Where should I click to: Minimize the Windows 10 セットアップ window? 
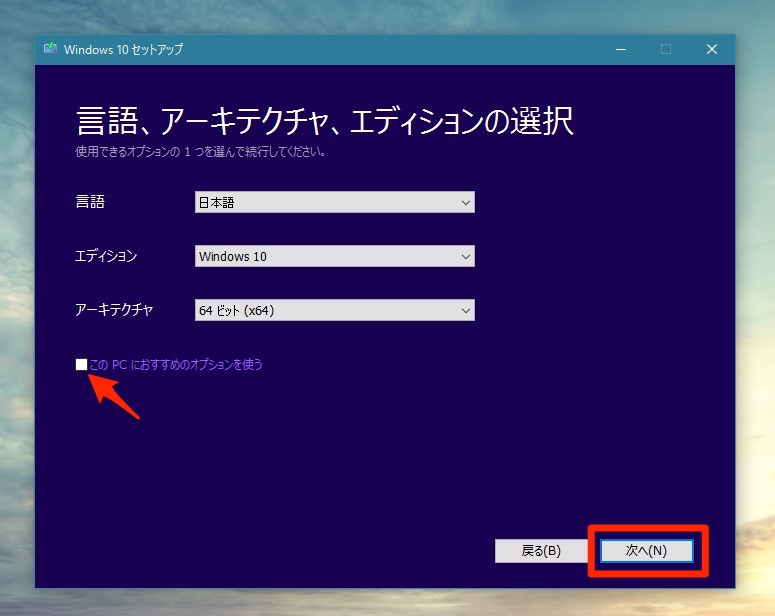click(621, 49)
